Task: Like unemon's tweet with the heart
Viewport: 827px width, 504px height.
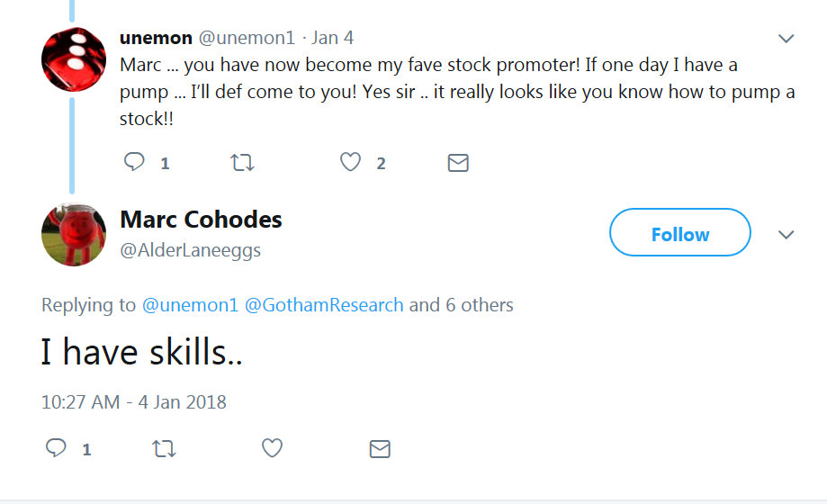Action: tap(351, 163)
